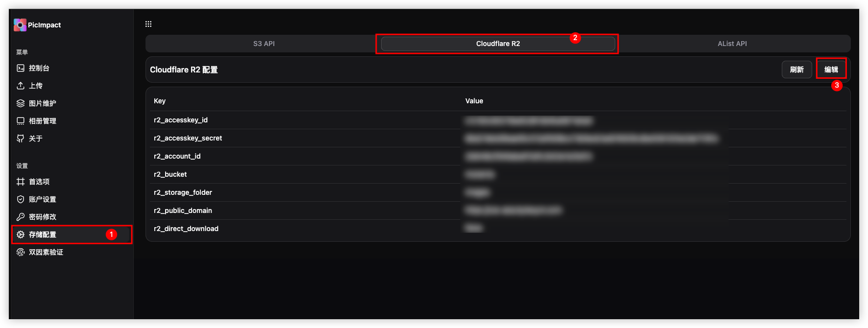Click the r2_direct_download key cell

(186, 229)
